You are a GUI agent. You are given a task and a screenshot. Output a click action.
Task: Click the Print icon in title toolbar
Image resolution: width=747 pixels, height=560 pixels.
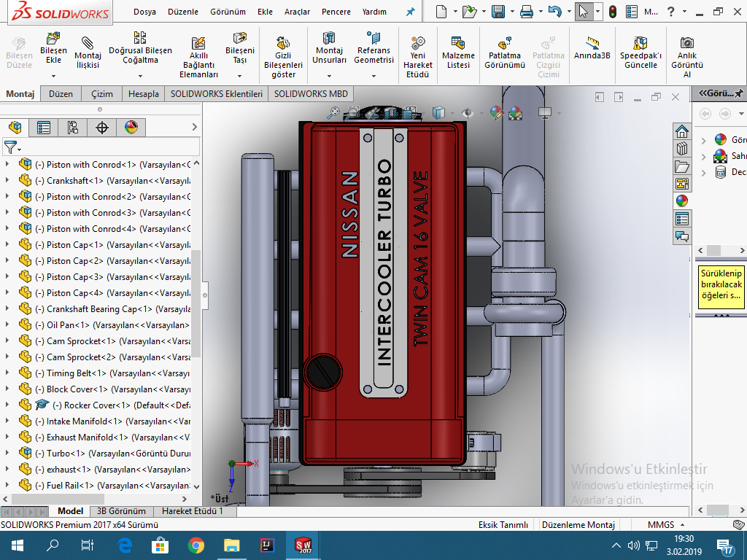click(527, 12)
